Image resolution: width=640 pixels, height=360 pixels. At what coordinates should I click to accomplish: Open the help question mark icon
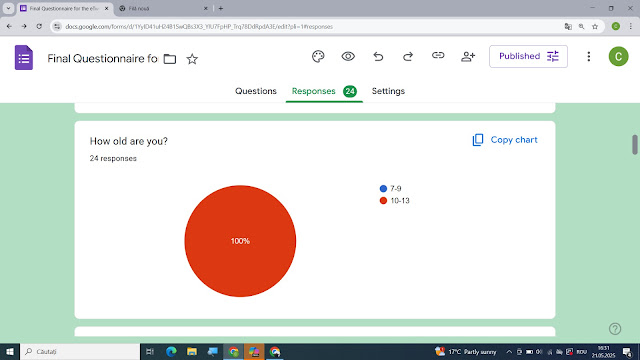[x=615, y=329]
